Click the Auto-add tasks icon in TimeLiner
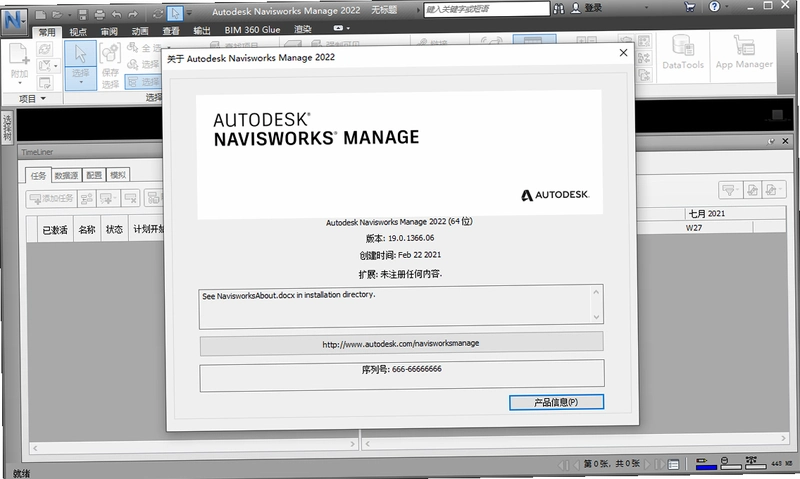The image size is (800, 479). coord(108,198)
